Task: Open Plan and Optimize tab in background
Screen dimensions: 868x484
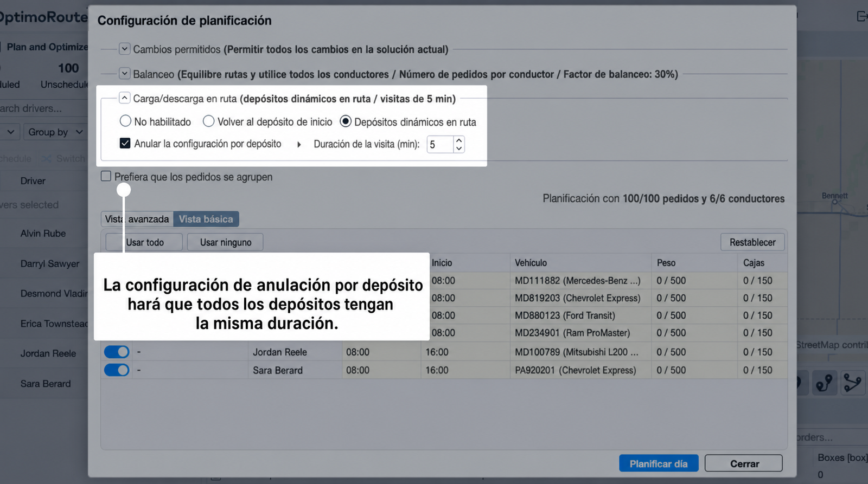Action: coord(47,47)
